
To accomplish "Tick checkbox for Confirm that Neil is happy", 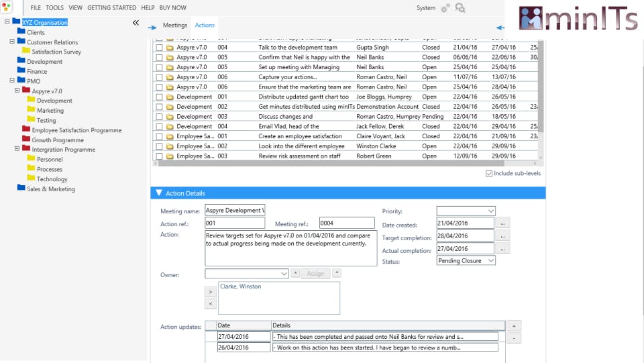I will click(x=160, y=58).
